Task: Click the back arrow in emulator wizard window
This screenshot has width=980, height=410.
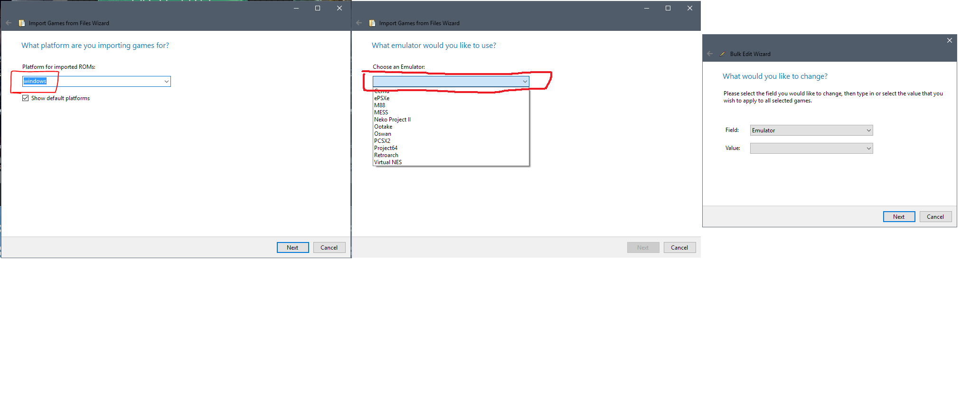Action: 359,23
